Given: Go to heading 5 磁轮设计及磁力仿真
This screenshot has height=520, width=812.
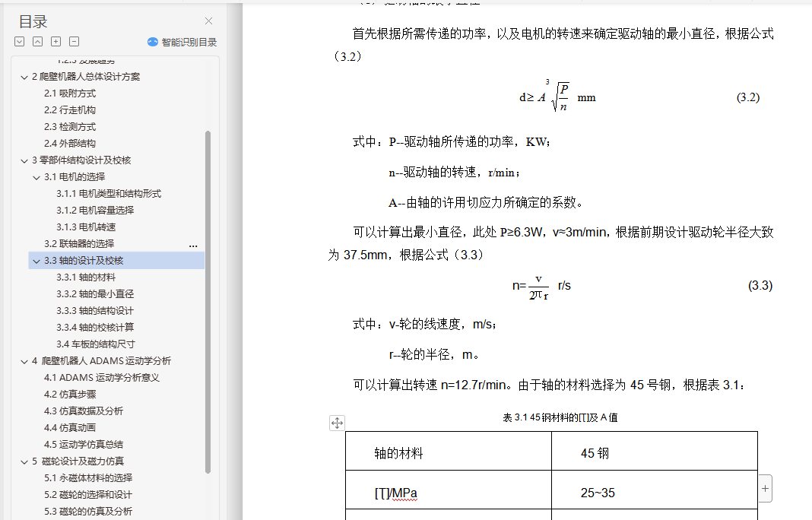Looking at the screenshot, I should (78, 461).
